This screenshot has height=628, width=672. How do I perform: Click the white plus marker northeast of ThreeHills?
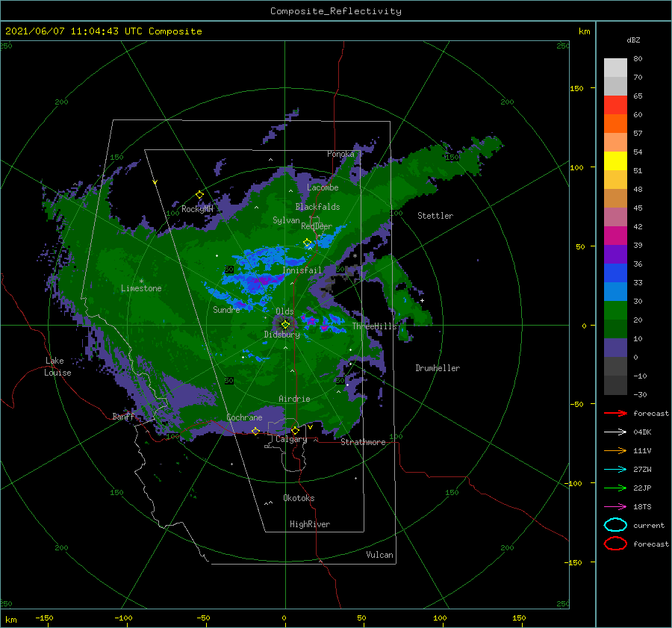(422, 300)
